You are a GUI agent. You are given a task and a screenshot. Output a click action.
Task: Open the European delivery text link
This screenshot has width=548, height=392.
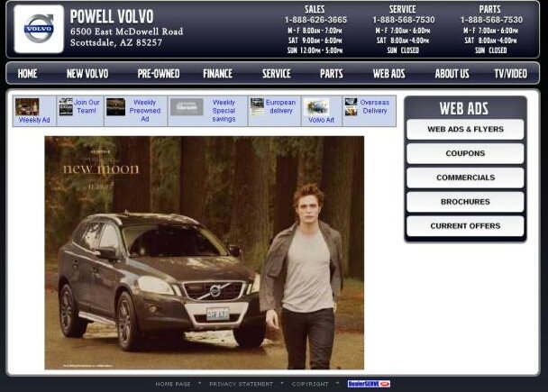pyautogui.click(x=280, y=106)
